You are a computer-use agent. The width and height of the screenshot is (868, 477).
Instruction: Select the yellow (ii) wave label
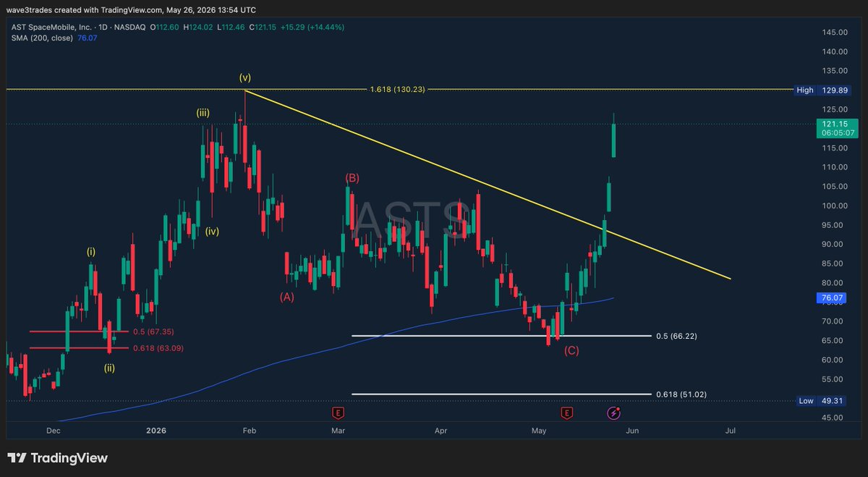coord(109,368)
